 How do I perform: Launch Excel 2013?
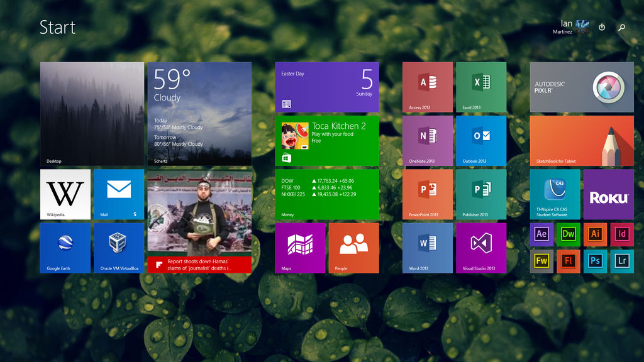(x=481, y=87)
